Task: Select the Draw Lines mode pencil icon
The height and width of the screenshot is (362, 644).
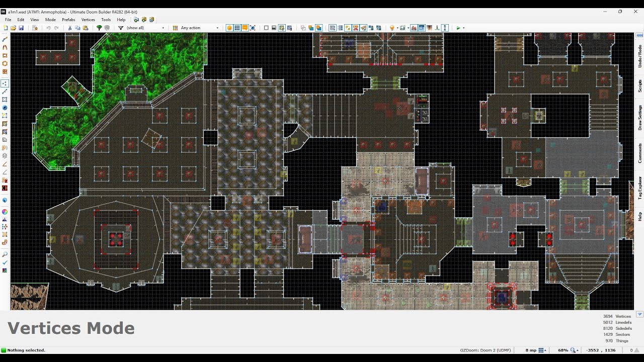Action: coord(5,39)
